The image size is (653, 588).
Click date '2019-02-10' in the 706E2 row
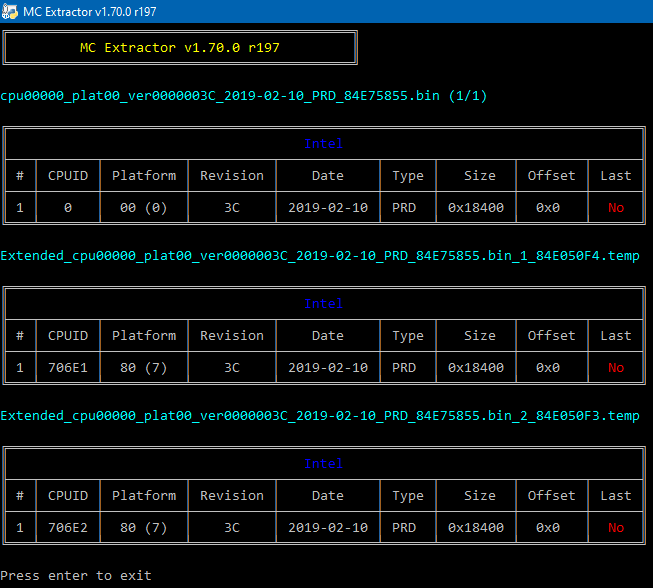(328, 528)
